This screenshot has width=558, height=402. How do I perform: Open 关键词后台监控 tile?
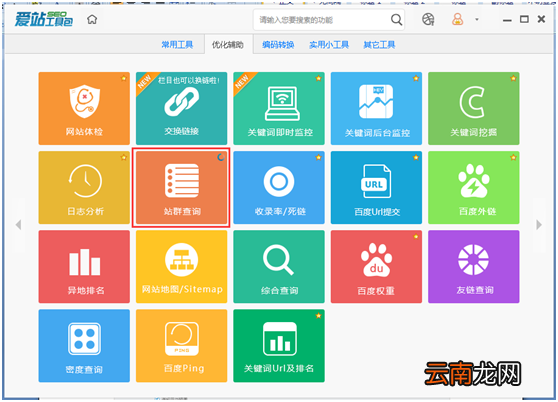pyautogui.click(x=376, y=108)
